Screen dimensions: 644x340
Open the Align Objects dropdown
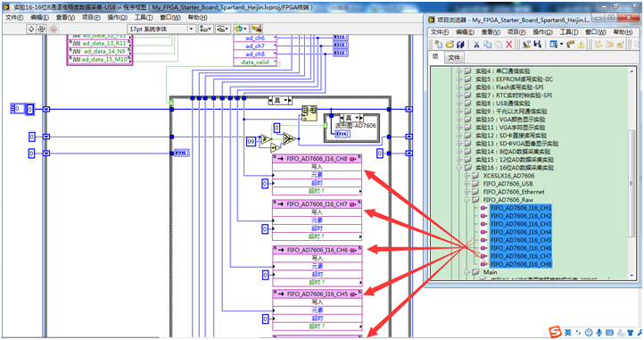(x=205, y=29)
